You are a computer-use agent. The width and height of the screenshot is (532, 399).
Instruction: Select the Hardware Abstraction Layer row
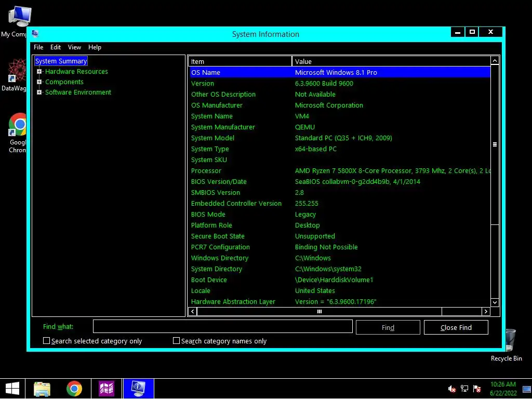(340, 302)
